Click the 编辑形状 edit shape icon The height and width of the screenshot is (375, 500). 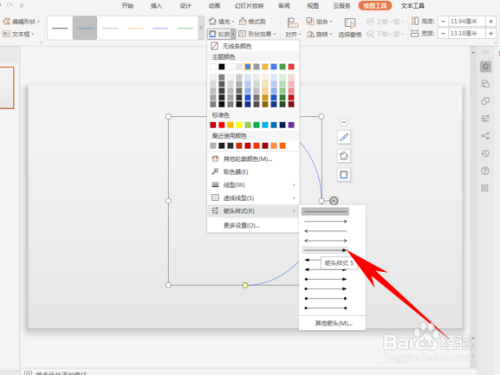point(7,22)
